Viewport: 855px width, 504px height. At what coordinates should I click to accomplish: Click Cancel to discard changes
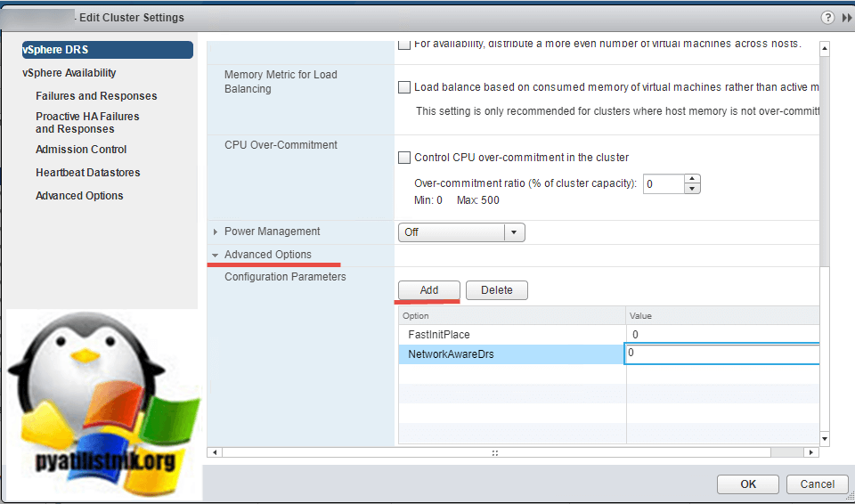pos(817,484)
